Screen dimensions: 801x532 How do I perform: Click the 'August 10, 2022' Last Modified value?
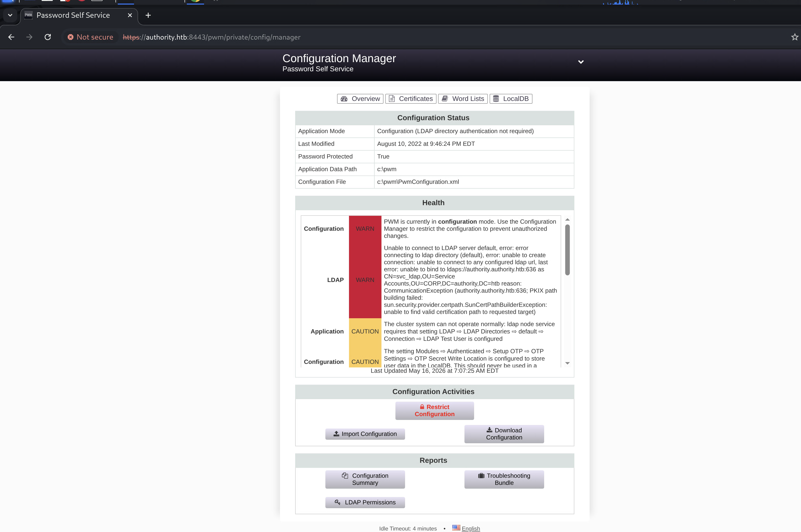coord(426,144)
